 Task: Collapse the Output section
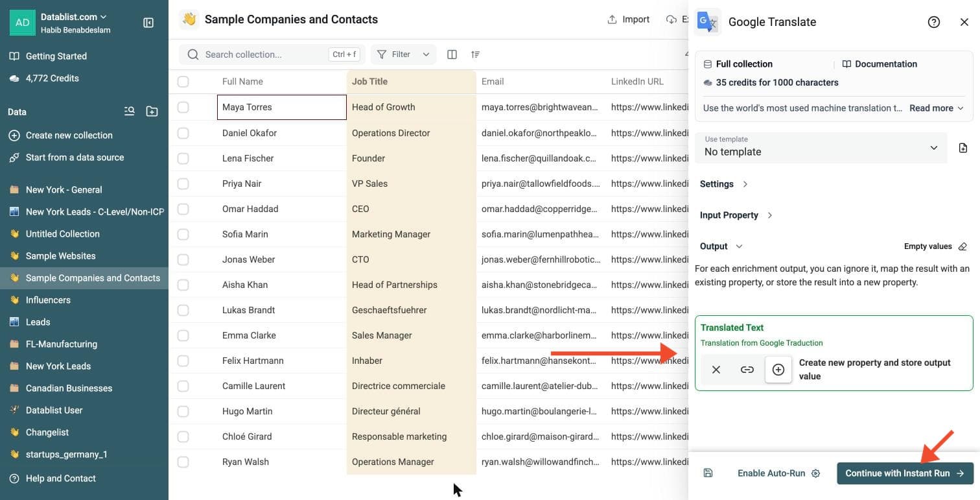721,246
